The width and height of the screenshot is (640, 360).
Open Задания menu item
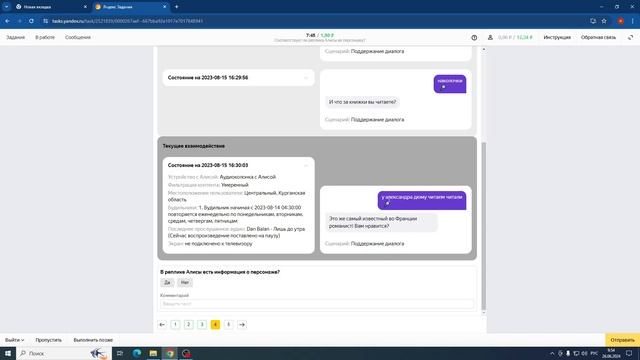16,37
